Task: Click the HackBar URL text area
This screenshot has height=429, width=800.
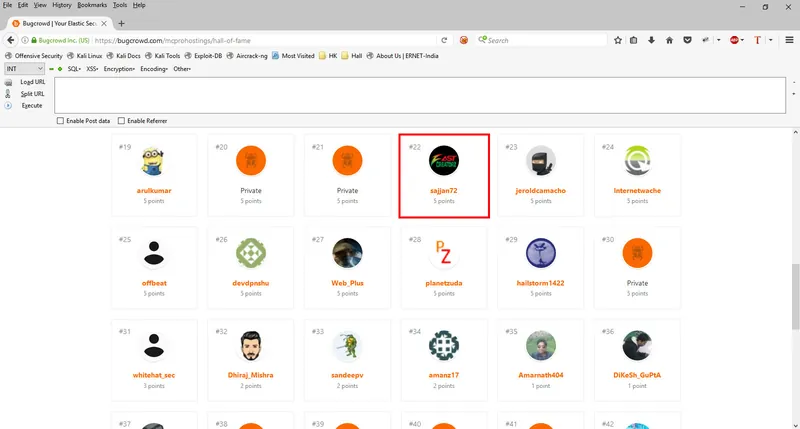Action: click(x=420, y=95)
